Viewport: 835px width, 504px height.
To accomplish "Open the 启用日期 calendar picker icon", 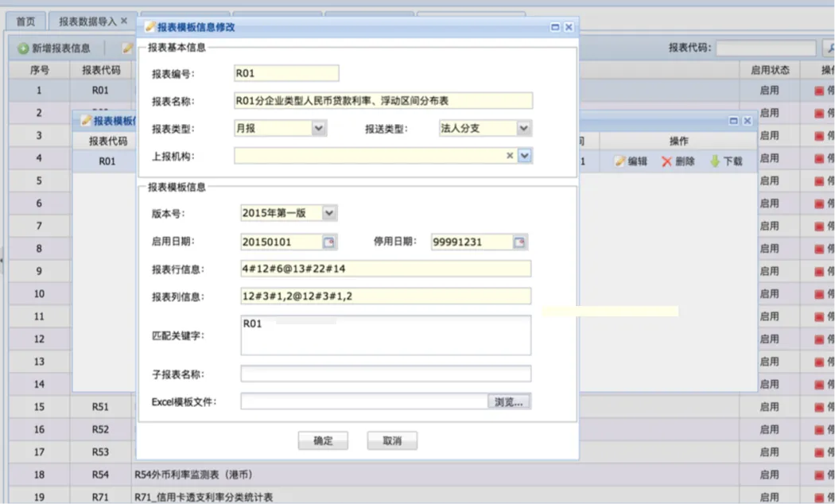I will click(329, 242).
